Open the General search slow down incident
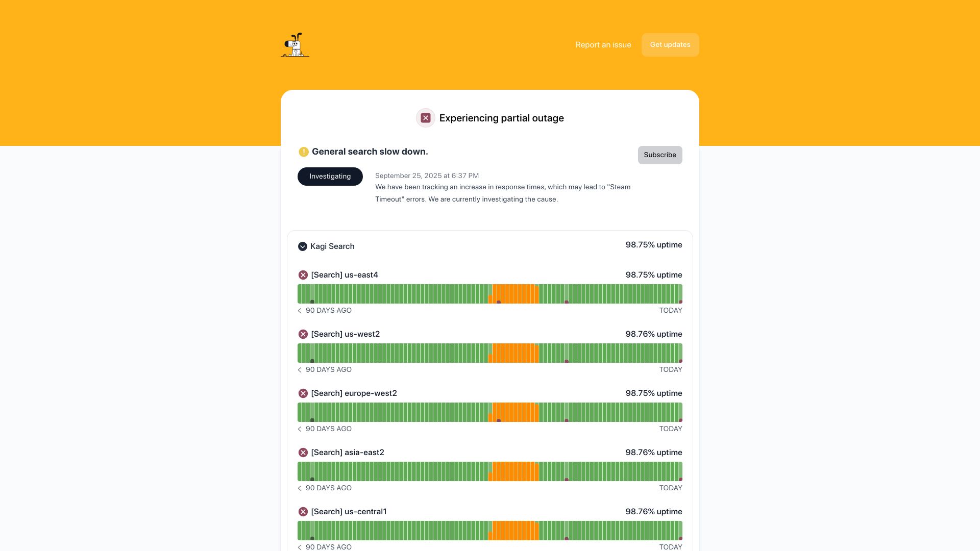 click(370, 152)
